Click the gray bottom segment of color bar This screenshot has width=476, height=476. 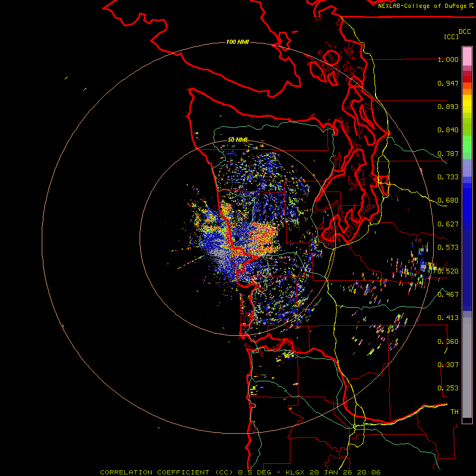point(467,368)
